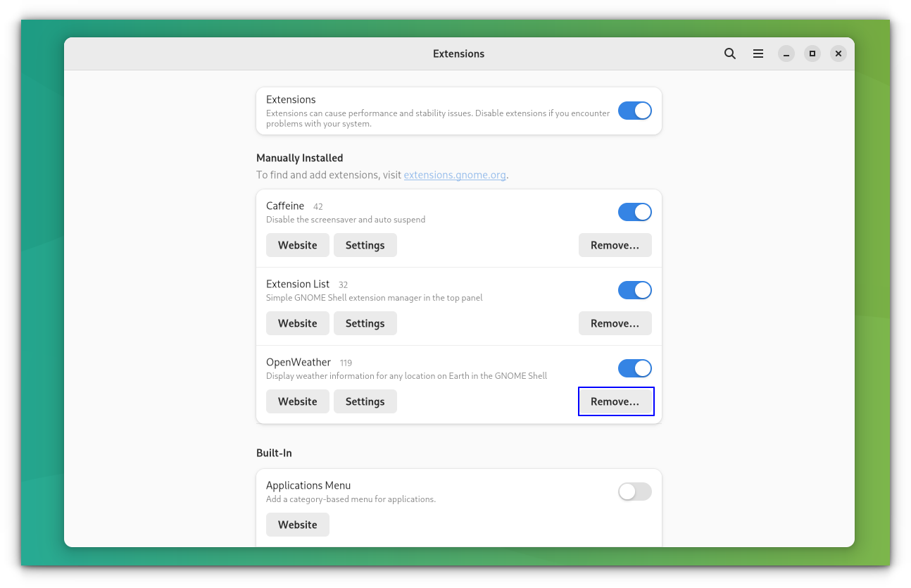Screen dimensions: 911x588
Task: Visit the OpenWeather website
Action: click(x=297, y=401)
